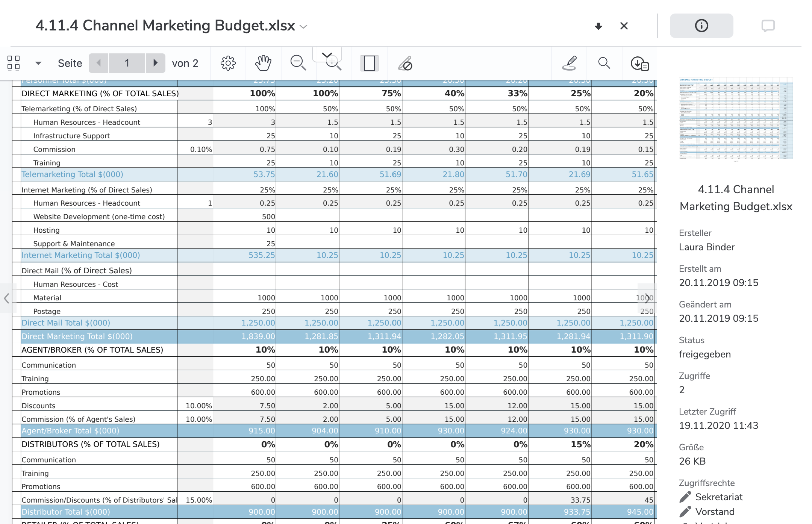Open search in document magnifier
The image size is (812, 524).
(x=604, y=63)
